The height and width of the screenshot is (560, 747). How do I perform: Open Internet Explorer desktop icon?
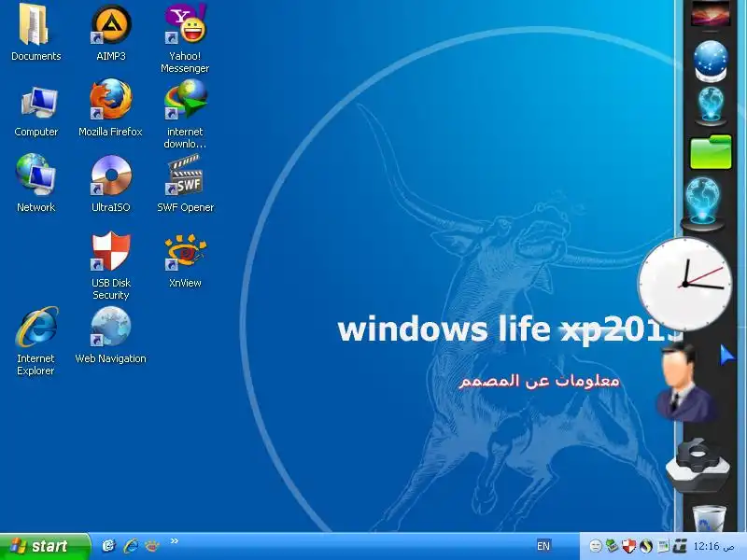tap(35, 341)
